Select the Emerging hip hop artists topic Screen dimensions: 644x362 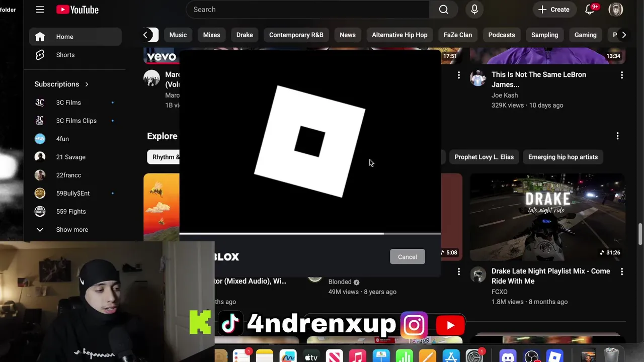563,157
